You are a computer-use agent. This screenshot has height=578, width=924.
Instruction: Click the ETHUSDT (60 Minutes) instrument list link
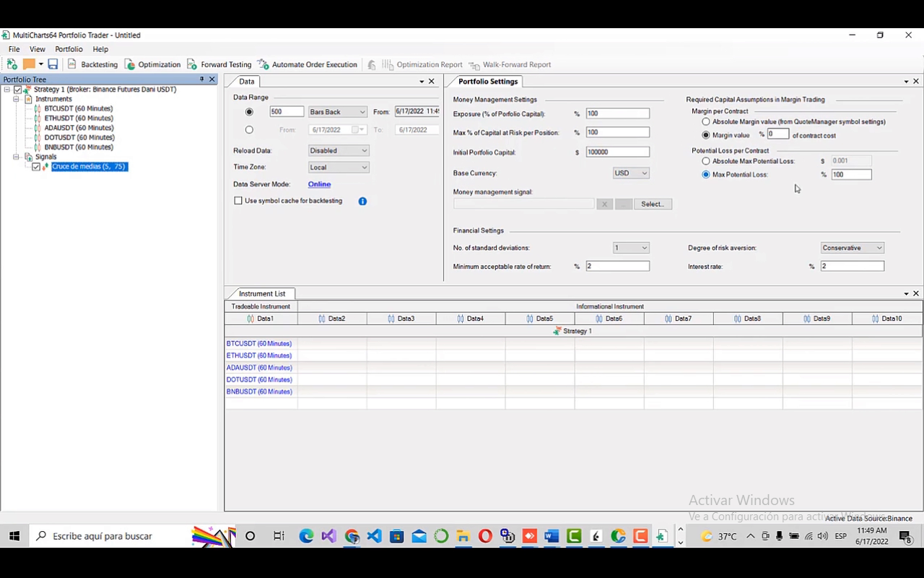pos(259,355)
